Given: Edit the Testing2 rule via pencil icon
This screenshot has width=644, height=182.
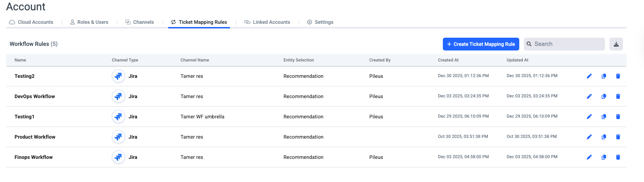Looking at the screenshot, I should [589, 76].
